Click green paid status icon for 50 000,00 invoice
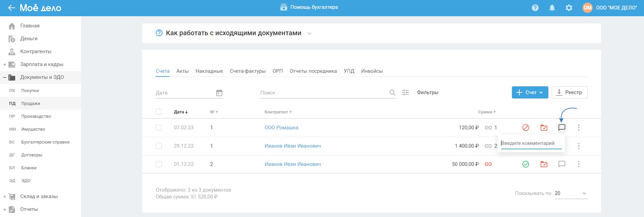The height and width of the screenshot is (217, 644). (x=526, y=164)
